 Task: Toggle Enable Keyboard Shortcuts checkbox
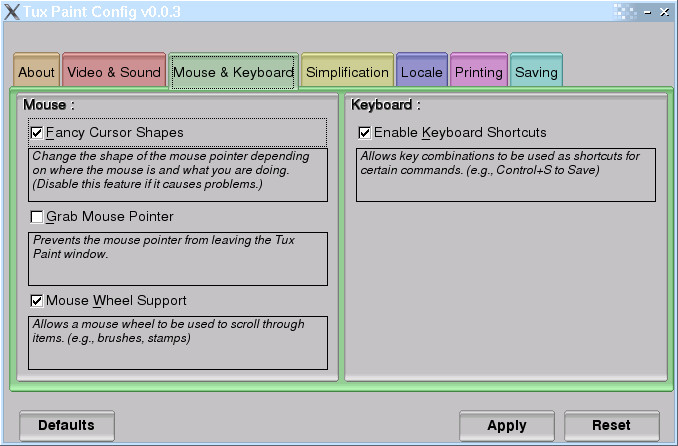365,133
